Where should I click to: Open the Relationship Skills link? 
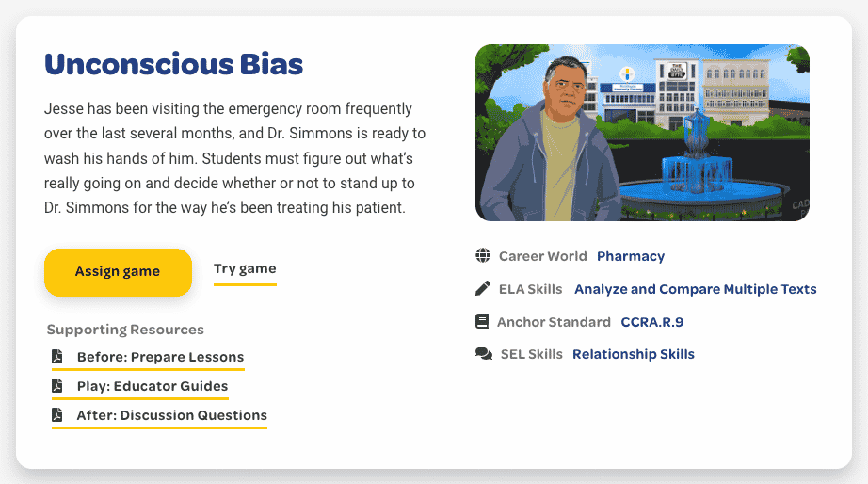[x=634, y=354]
